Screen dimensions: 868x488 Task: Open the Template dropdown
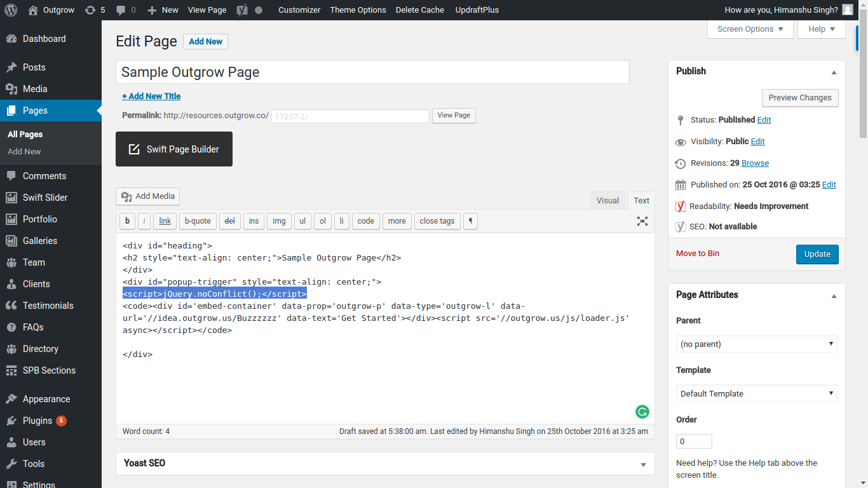[x=757, y=393]
